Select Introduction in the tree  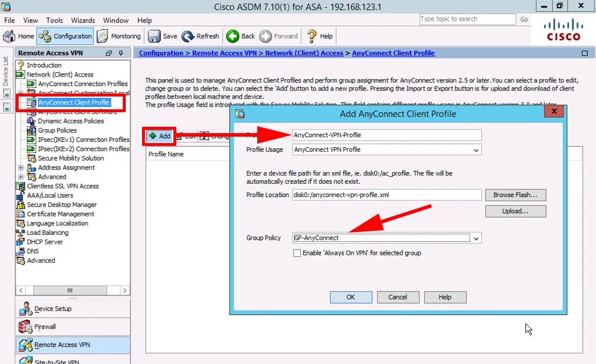(44, 65)
